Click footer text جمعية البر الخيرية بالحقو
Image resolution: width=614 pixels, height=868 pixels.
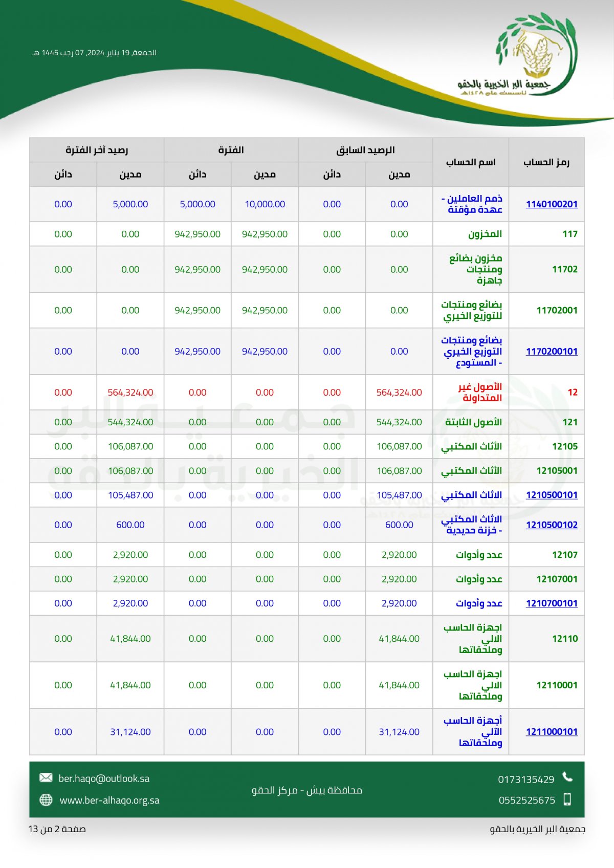click(537, 829)
